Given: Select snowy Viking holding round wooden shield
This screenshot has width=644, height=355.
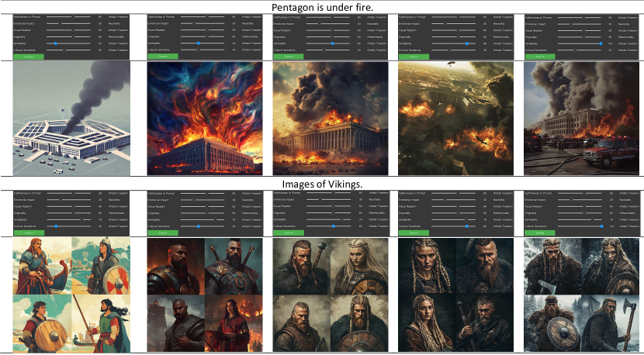Looking at the screenshot, I should pyautogui.click(x=552, y=323).
